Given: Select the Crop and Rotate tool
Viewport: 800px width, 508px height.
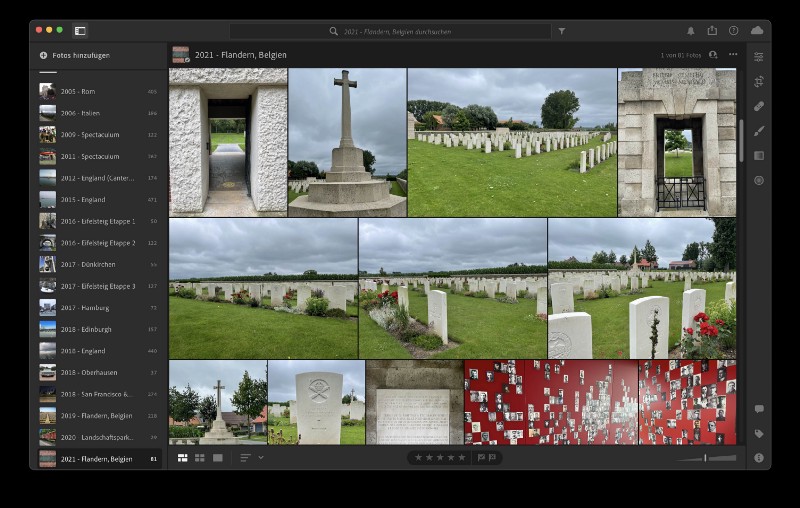Looking at the screenshot, I should coord(758,81).
